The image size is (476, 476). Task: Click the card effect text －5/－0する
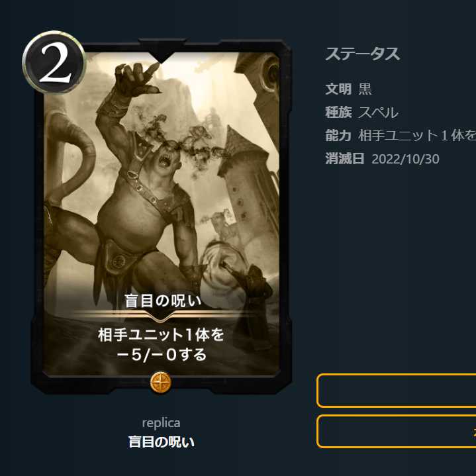coord(161,355)
